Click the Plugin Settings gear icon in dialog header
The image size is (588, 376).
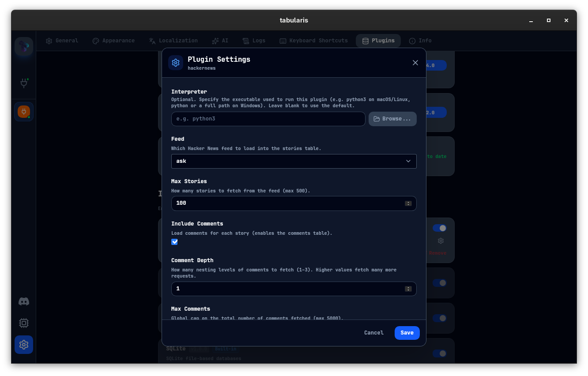[176, 63]
